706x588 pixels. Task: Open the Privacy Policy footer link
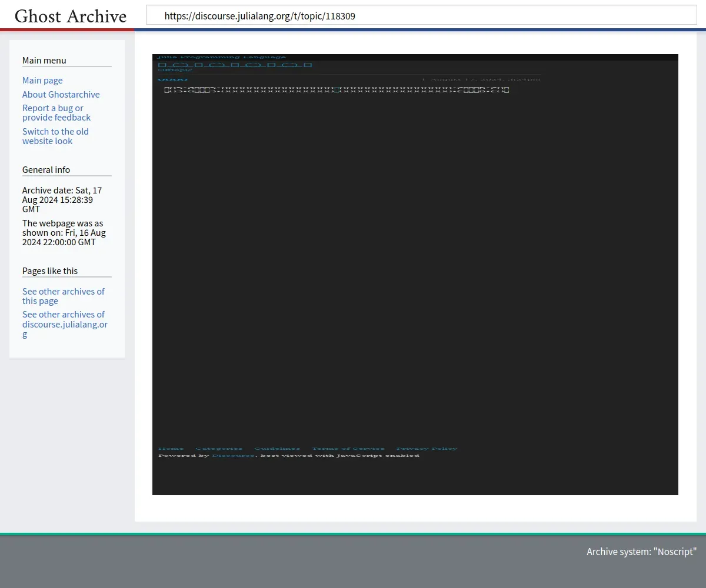(x=427, y=449)
